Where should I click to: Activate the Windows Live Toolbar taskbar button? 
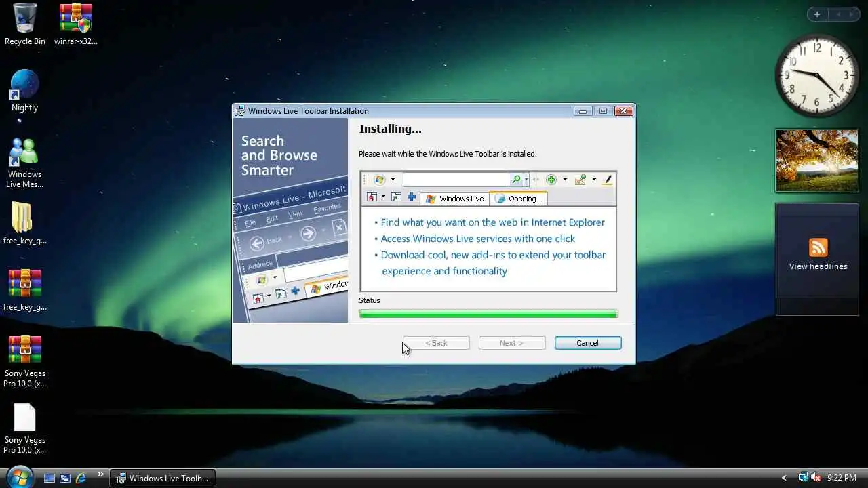coord(163,478)
